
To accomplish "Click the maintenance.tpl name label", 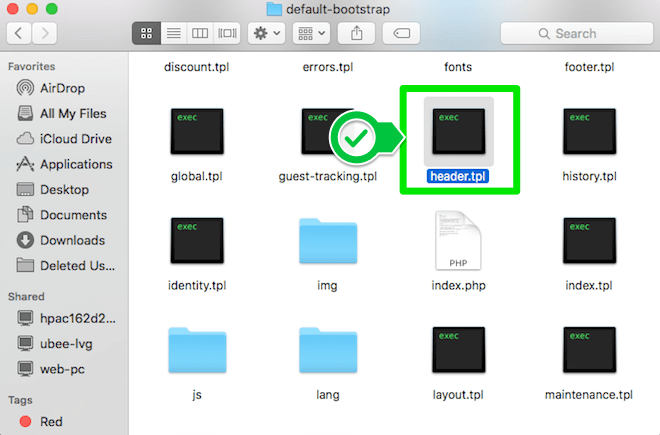I will [x=589, y=395].
